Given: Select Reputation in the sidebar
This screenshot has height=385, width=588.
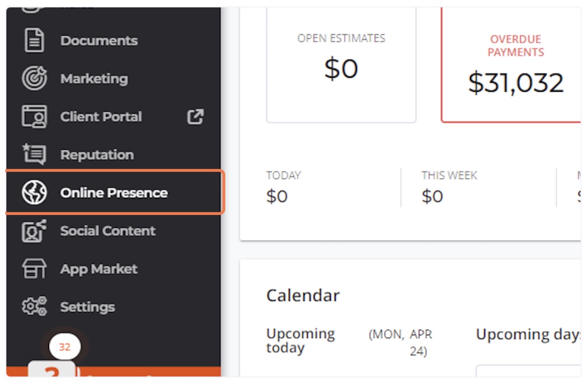Looking at the screenshot, I should (97, 155).
